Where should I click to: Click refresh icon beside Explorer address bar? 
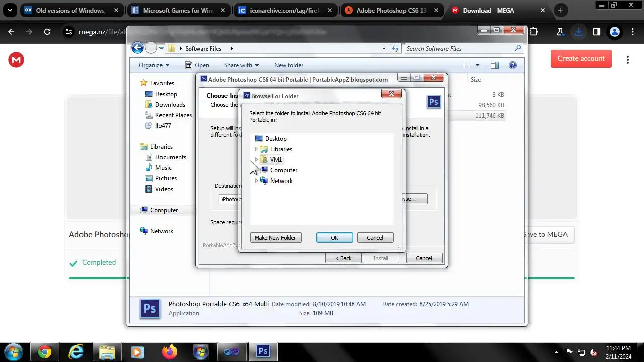point(395,49)
